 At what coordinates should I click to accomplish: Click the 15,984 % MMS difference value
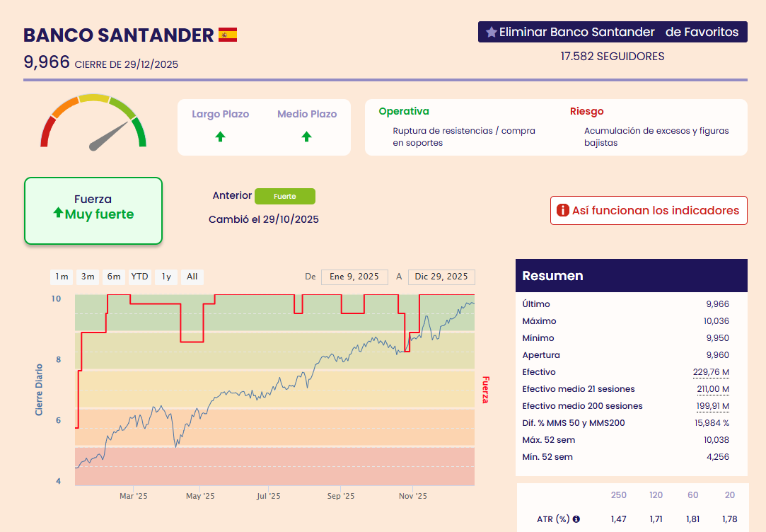coord(712,423)
